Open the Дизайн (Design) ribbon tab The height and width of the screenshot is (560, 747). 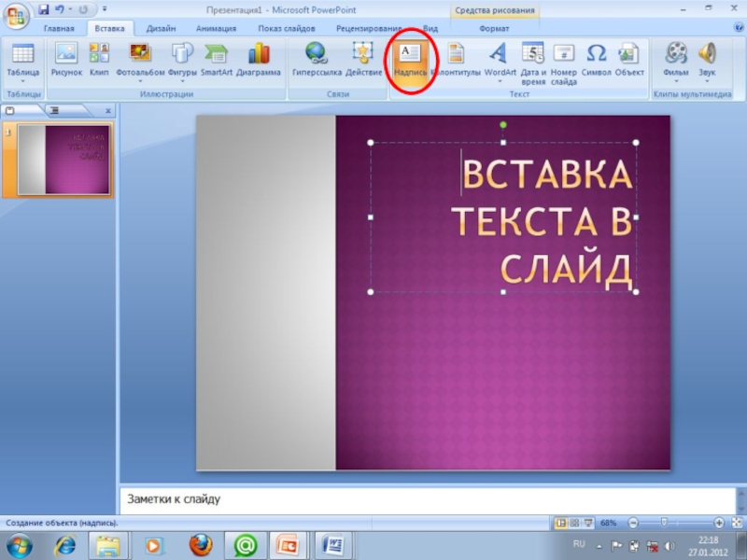coord(161,29)
